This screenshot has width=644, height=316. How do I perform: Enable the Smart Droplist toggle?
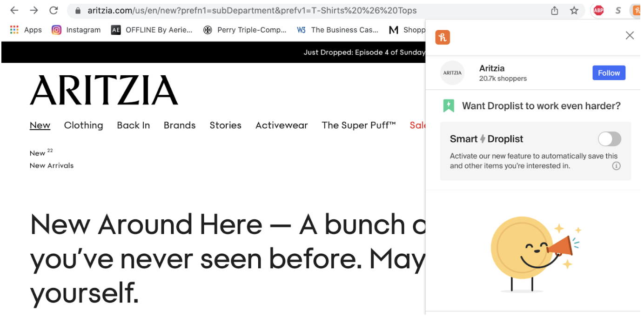(609, 139)
